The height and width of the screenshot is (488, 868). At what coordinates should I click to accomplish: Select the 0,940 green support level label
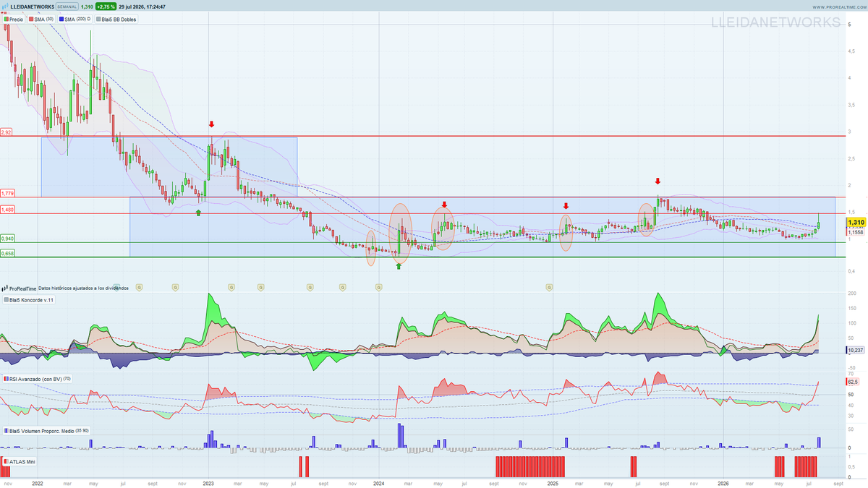pyautogui.click(x=8, y=238)
